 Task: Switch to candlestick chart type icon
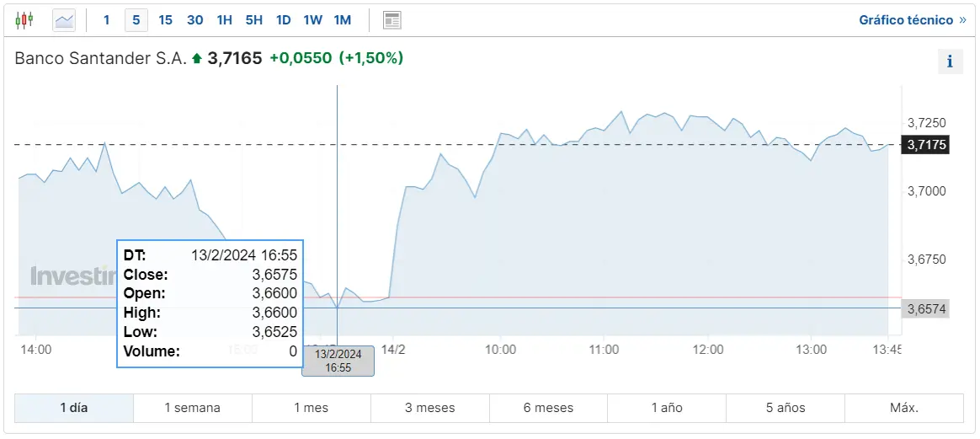point(24,20)
